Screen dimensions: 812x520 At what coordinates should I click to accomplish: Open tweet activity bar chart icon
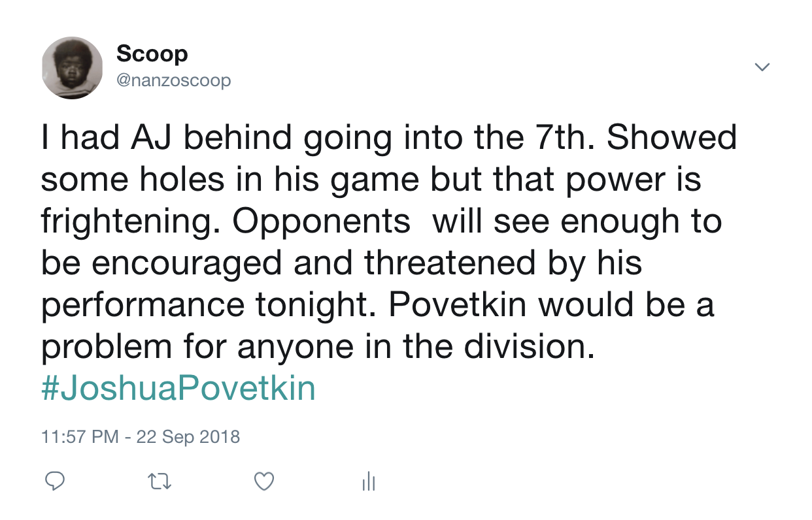click(369, 482)
